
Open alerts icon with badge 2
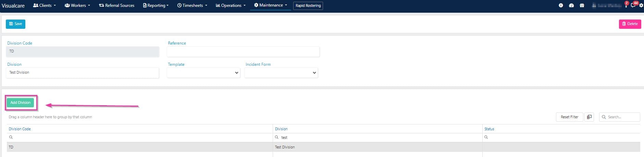click(x=626, y=5)
